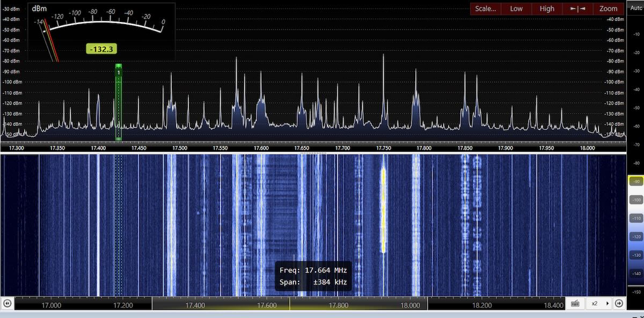Viewport: 644px width, 318px height.
Task: Click the center-marker arrows icon button
Action: (577, 9)
